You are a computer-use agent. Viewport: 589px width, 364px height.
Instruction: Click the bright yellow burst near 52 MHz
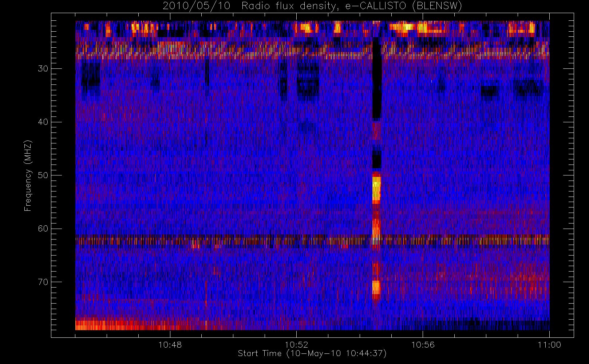(376, 189)
